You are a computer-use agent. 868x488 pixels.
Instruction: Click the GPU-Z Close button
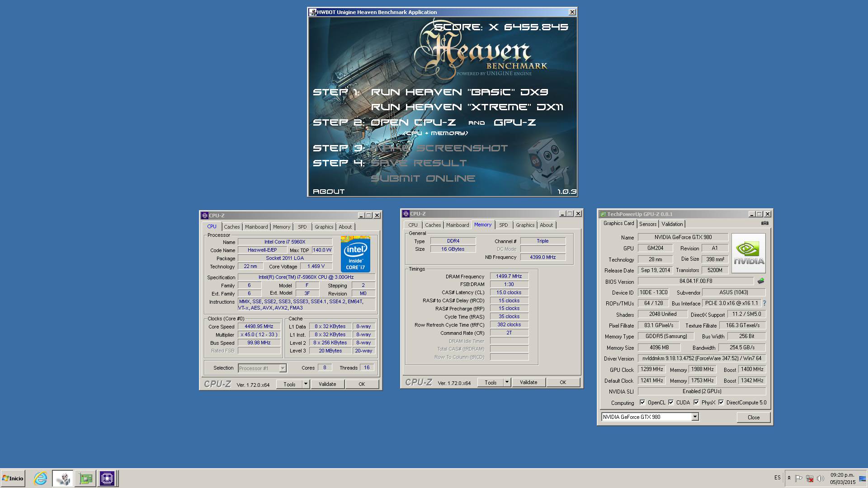(754, 417)
